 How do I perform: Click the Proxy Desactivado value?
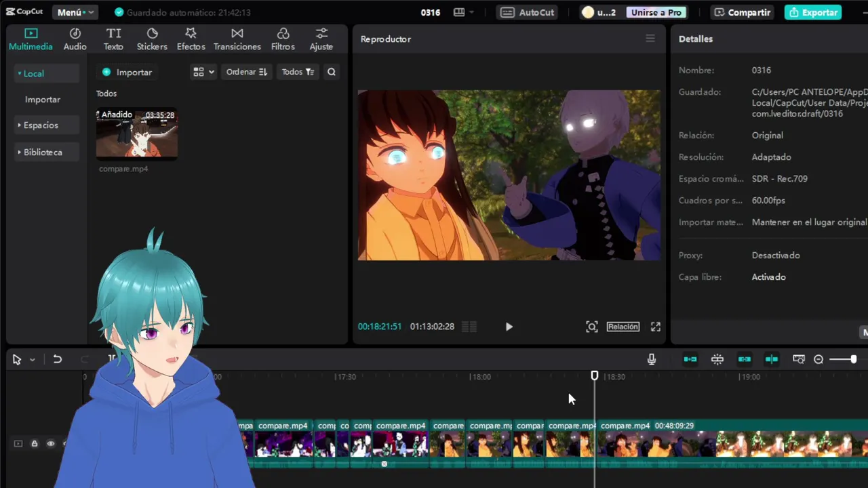coord(776,256)
